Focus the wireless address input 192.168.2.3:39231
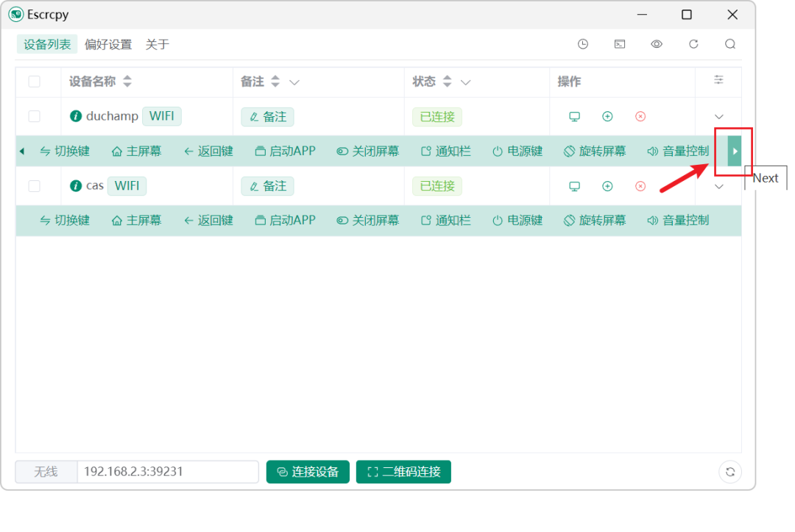This screenshot has height=532, width=795. coord(168,472)
